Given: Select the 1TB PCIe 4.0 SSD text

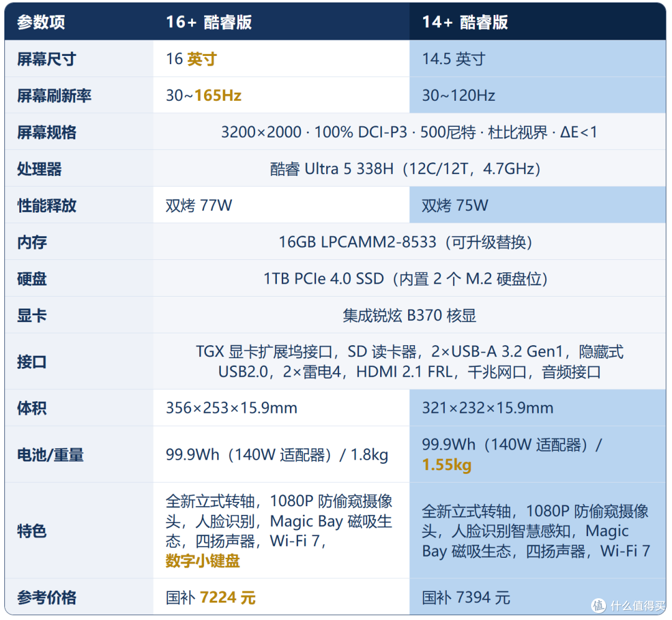Looking at the screenshot, I should coord(405,279).
